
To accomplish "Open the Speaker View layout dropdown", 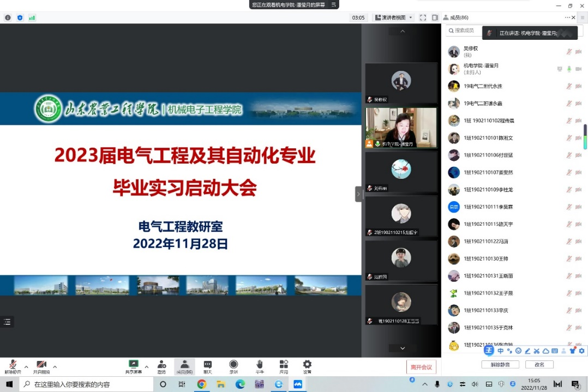I will (x=394, y=17).
